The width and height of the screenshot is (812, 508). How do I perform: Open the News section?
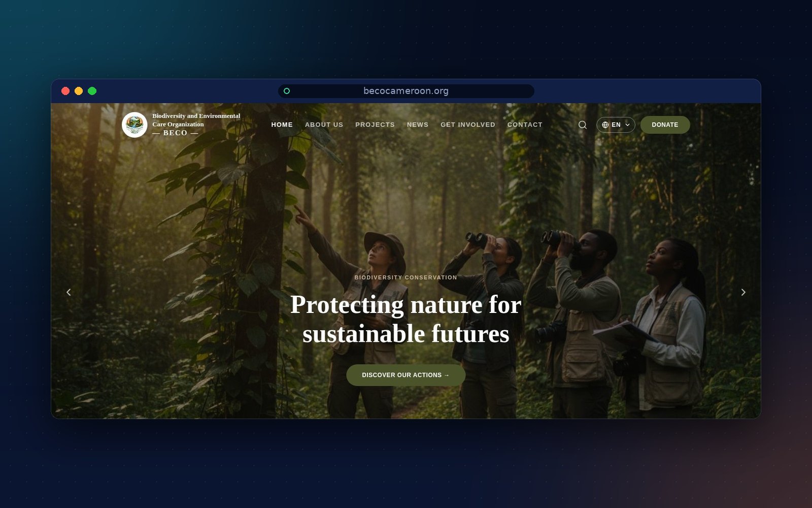(418, 124)
